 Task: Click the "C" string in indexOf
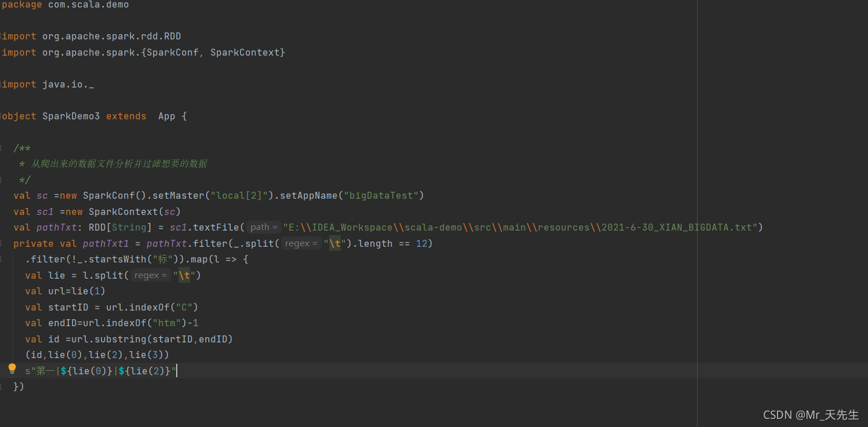184,308
